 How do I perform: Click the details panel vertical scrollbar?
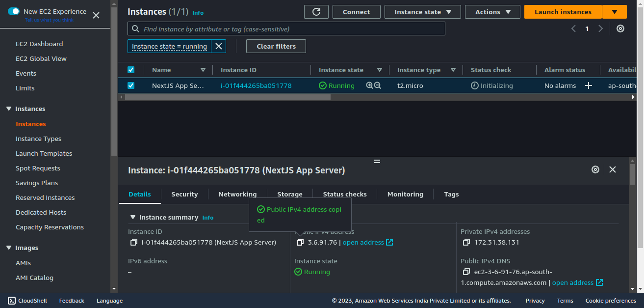(632, 174)
